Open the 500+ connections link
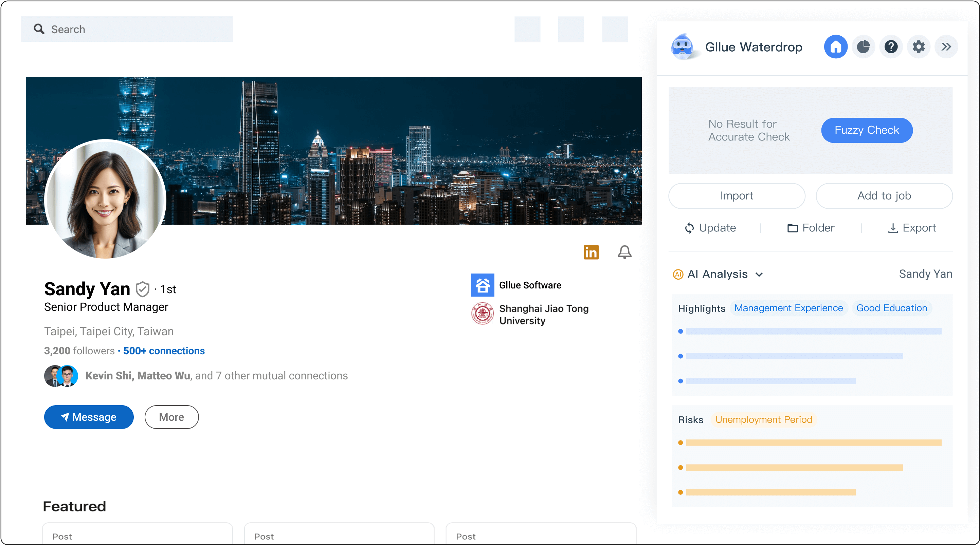This screenshot has height=545, width=980. click(x=164, y=351)
